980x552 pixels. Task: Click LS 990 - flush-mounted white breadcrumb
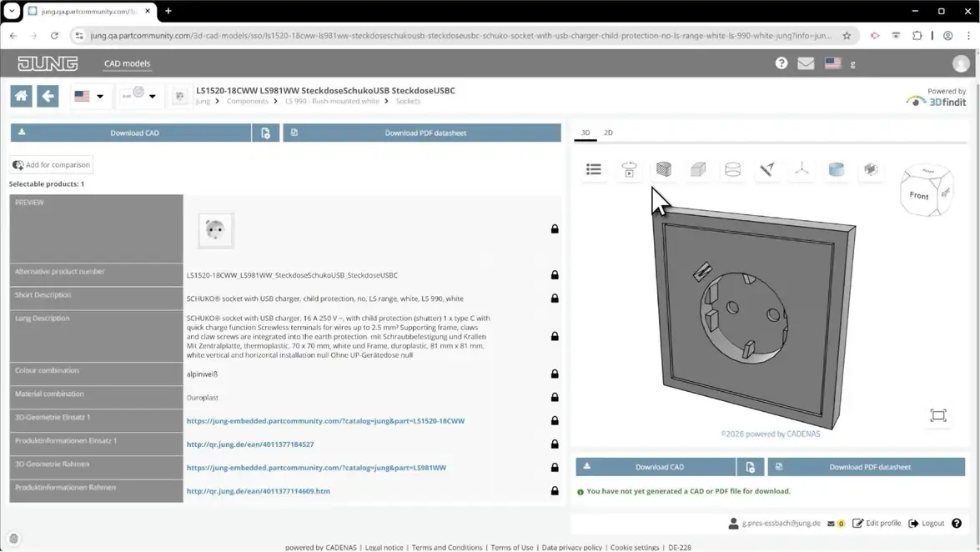pyautogui.click(x=332, y=101)
